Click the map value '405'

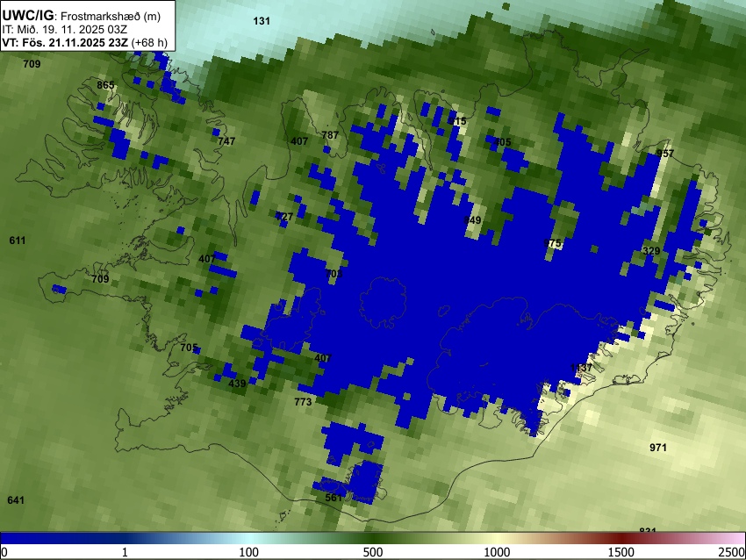click(x=502, y=142)
